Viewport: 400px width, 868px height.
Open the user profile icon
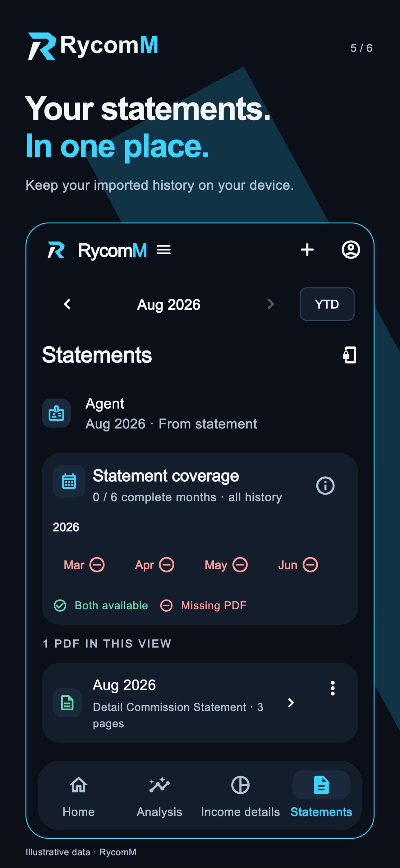pyautogui.click(x=351, y=250)
